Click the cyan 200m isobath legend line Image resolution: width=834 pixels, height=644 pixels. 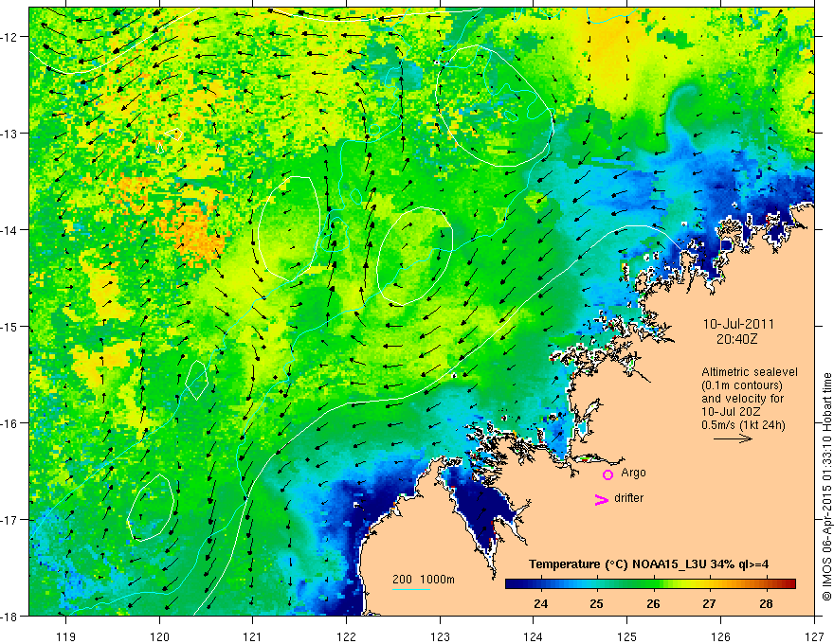point(411,589)
